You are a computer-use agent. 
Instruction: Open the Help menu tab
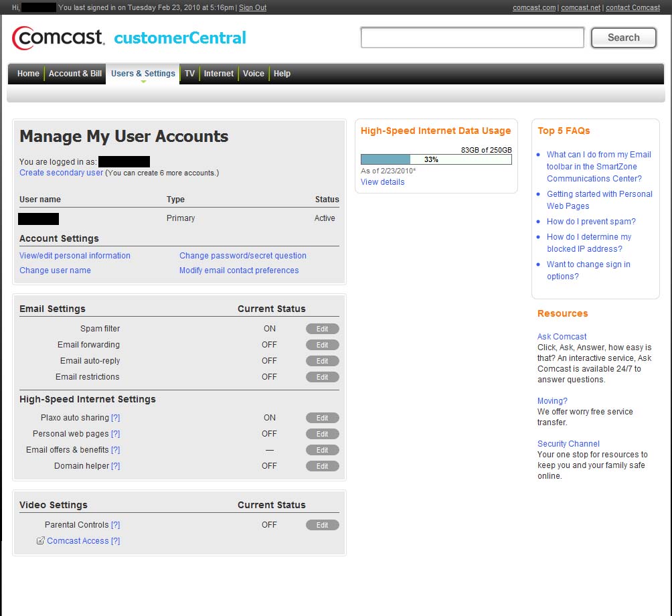[x=282, y=74]
